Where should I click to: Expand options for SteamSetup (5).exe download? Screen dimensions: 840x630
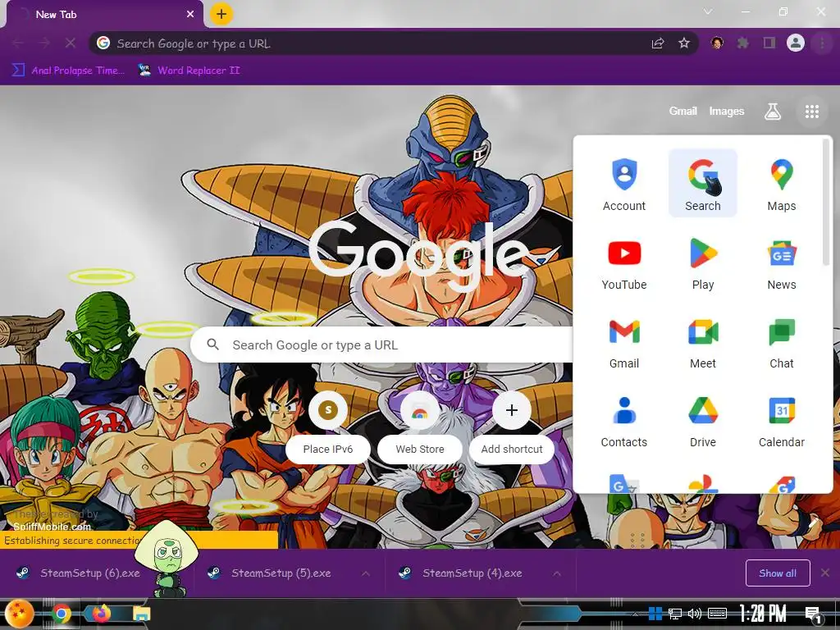366,573
